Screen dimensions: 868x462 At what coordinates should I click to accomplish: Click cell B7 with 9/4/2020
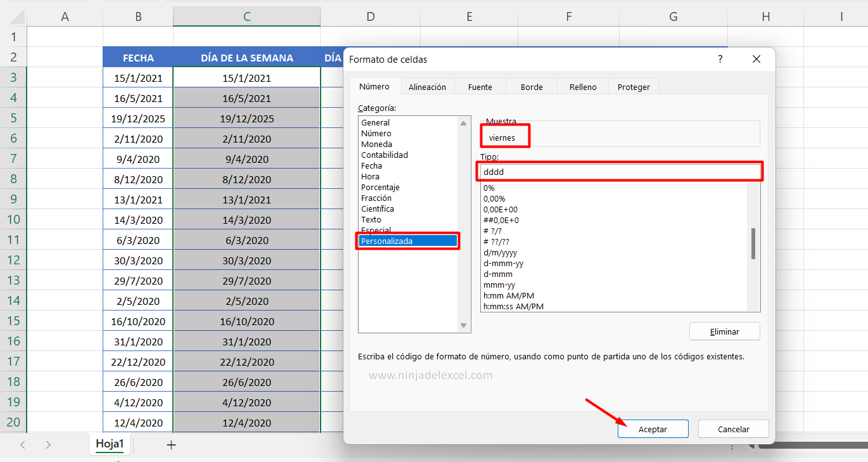138,159
